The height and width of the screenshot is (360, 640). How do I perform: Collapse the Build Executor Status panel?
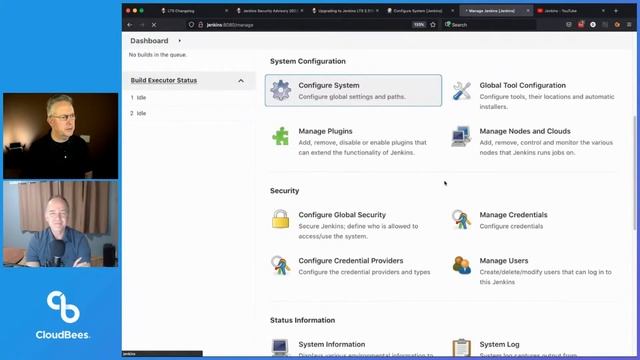[x=241, y=81]
